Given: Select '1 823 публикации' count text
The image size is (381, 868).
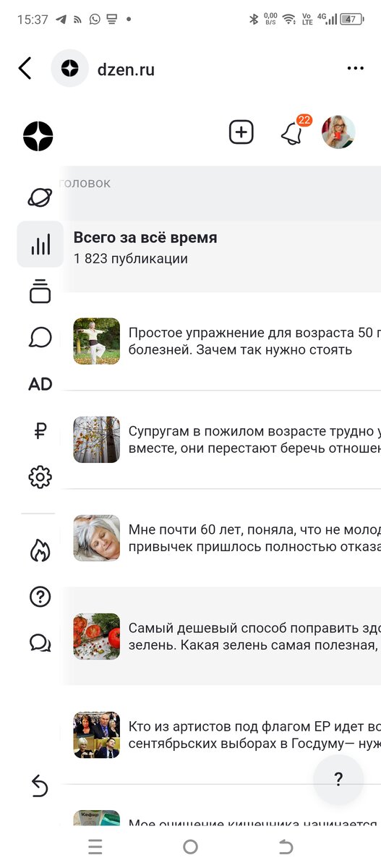Looking at the screenshot, I should (131, 258).
